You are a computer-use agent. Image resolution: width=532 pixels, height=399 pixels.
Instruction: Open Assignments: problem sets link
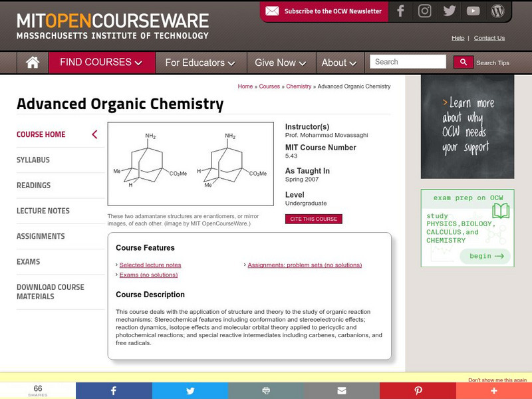click(305, 265)
